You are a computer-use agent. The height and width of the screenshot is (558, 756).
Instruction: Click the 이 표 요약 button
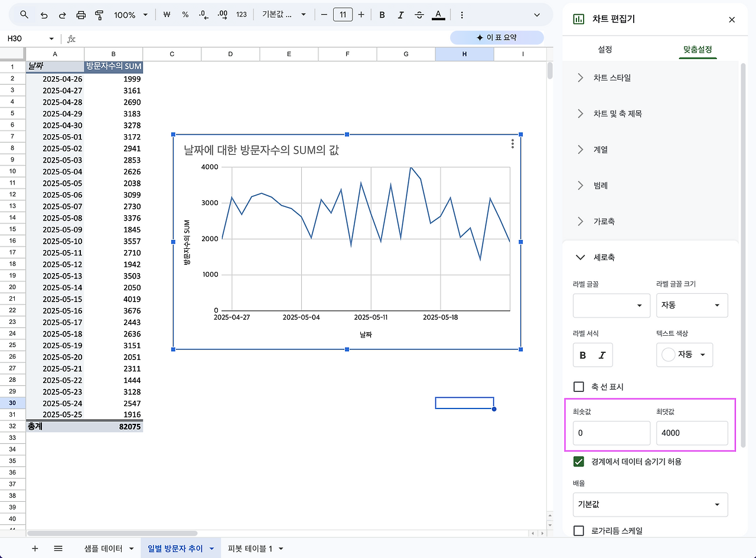coord(497,37)
